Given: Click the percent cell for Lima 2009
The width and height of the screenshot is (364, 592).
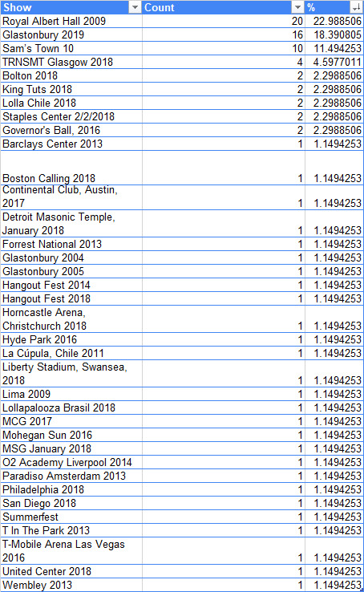Looking at the screenshot, I should point(334,394).
